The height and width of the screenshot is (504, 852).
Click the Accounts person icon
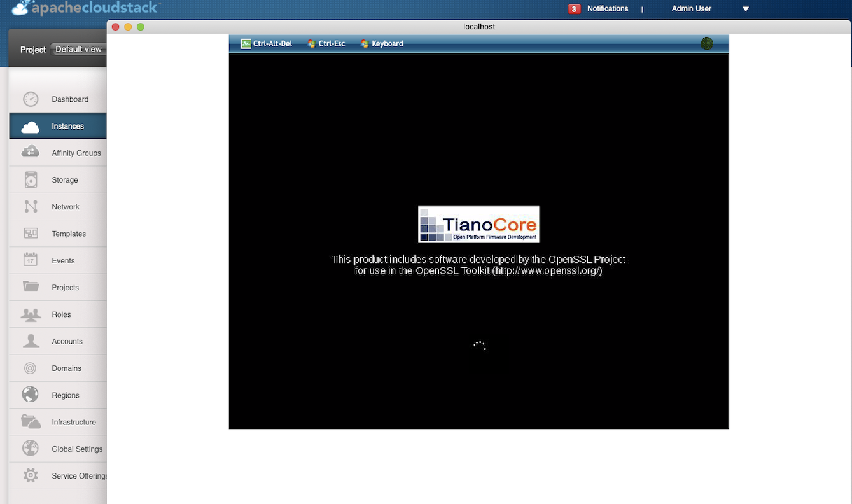coord(31,341)
